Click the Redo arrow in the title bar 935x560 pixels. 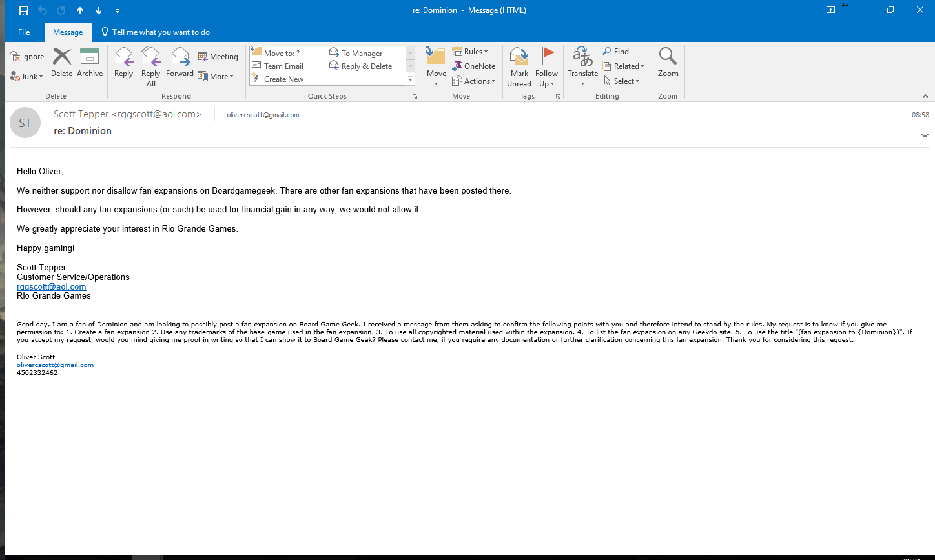(x=61, y=10)
